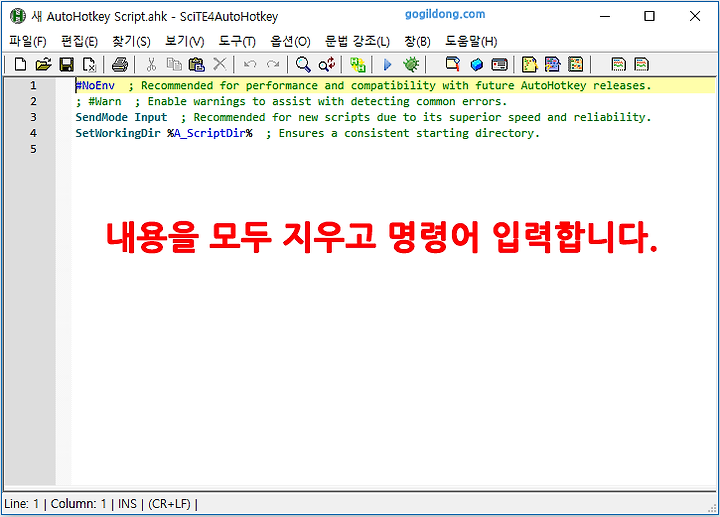
Task: Click the third yellow patterned page icon
Action: [x=575, y=64]
